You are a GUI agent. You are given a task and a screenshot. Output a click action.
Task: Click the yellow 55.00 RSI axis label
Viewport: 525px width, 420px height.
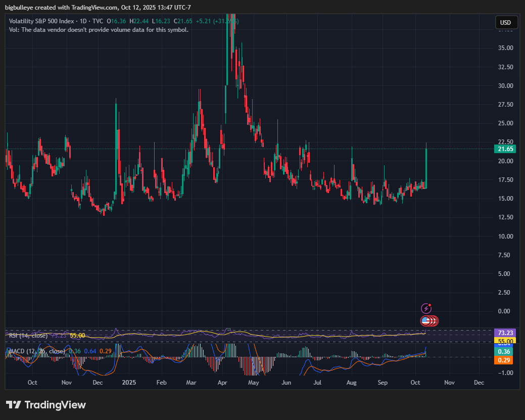click(x=505, y=341)
